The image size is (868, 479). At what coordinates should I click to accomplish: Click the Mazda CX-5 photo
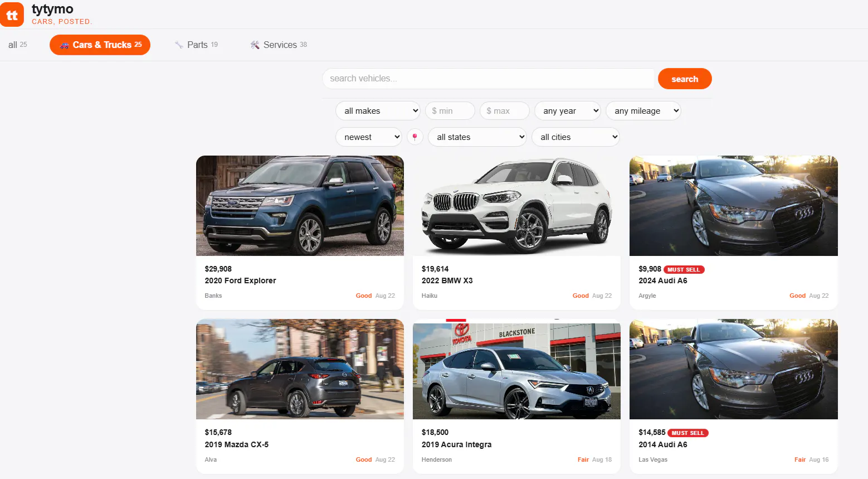tap(300, 369)
